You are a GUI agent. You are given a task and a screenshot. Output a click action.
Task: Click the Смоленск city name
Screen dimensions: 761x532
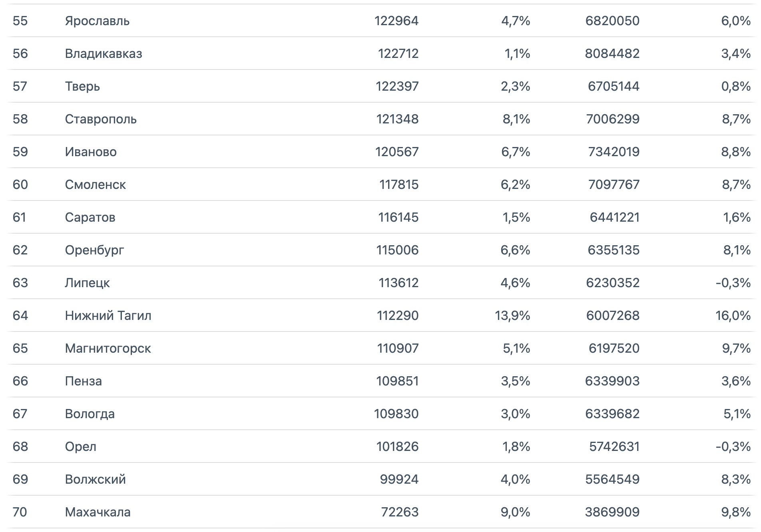tap(95, 185)
